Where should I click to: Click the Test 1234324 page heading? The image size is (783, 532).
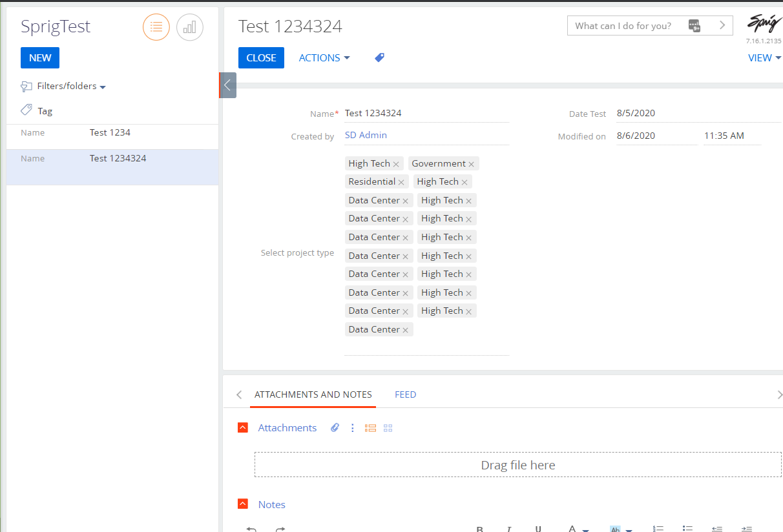pos(290,26)
